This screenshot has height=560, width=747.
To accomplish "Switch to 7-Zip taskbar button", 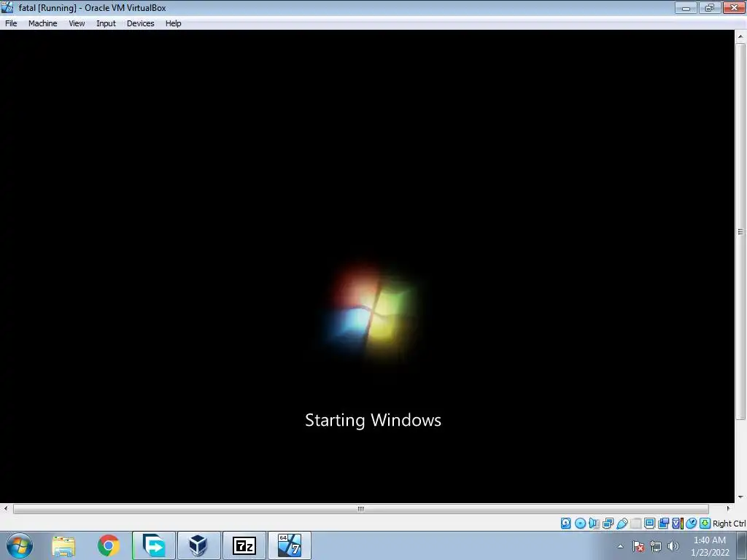I will tap(244, 545).
